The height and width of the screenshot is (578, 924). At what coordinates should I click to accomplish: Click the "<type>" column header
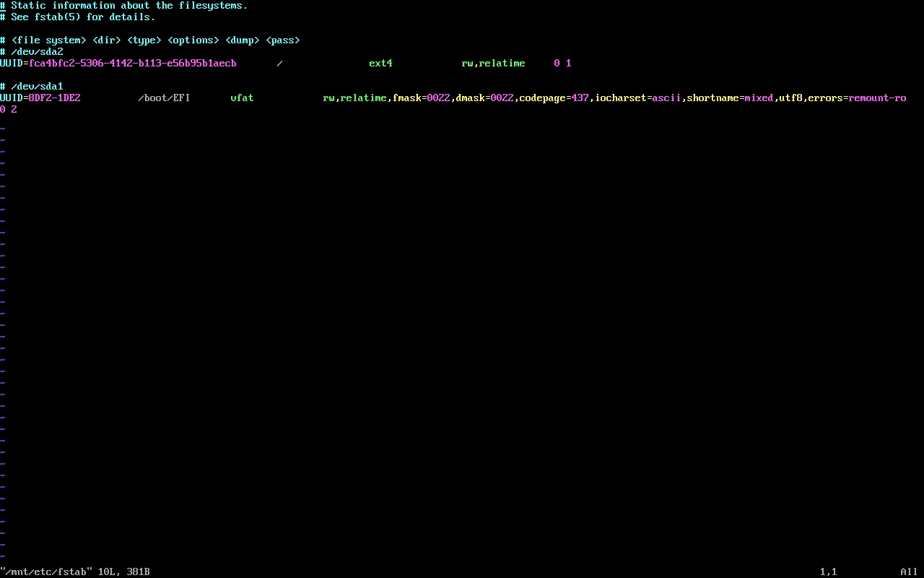coord(144,40)
